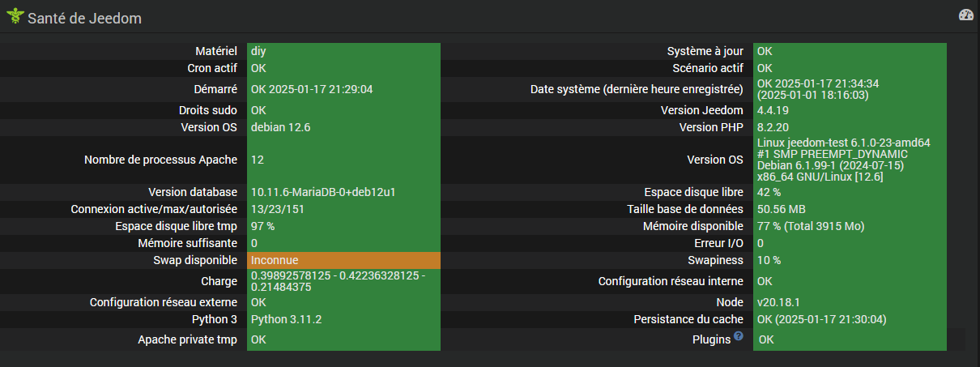Select the Mémoire suffisante label
The width and height of the screenshot is (980, 367).
pos(188,243)
